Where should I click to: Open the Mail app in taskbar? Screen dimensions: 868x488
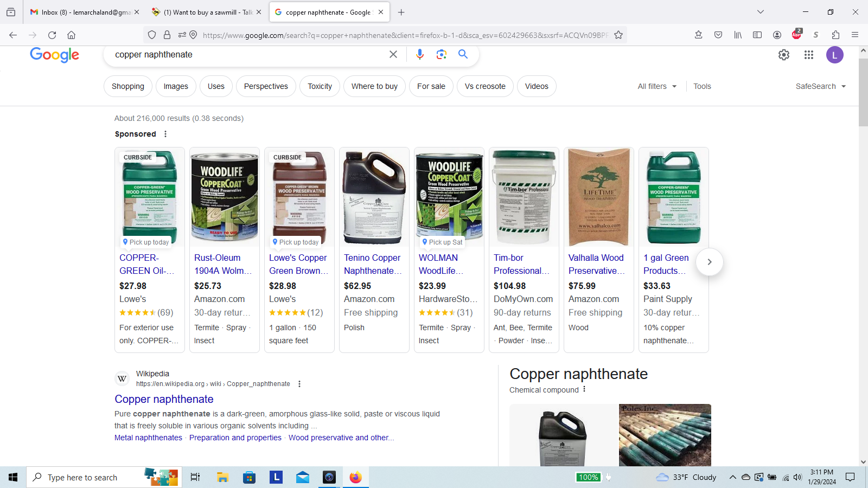pos(302,477)
